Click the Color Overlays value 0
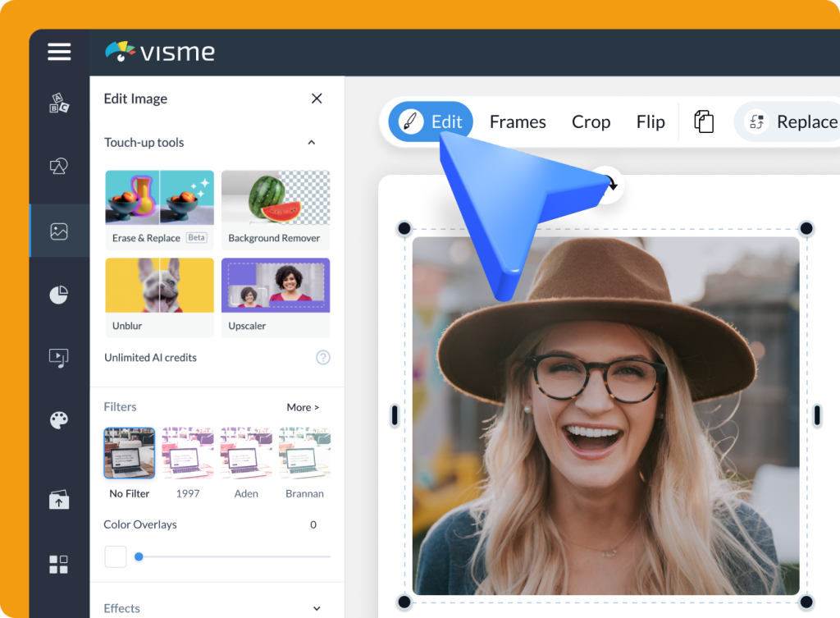Image resolution: width=840 pixels, height=618 pixels. pos(313,524)
